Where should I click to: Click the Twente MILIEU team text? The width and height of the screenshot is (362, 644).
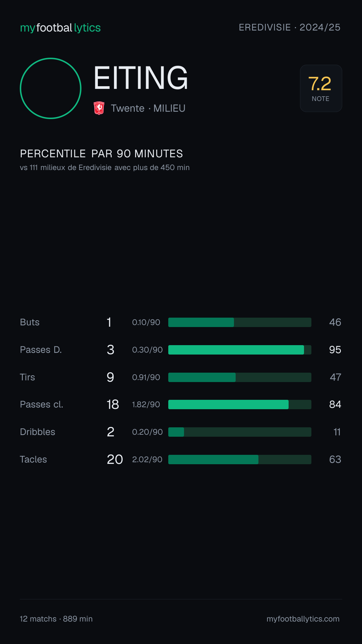[x=148, y=108]
